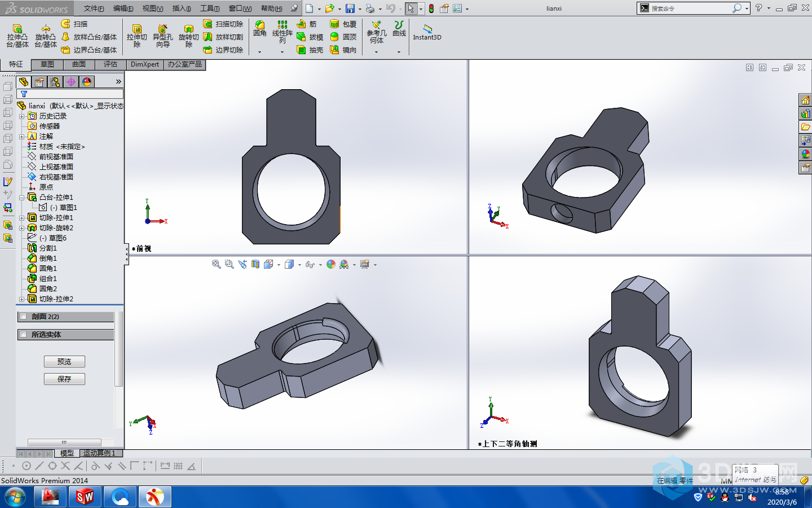Image resolution: width=812 pixels, height=508 pixels.
Task: Click the search commands input field
Action: [x=691, y=8]
